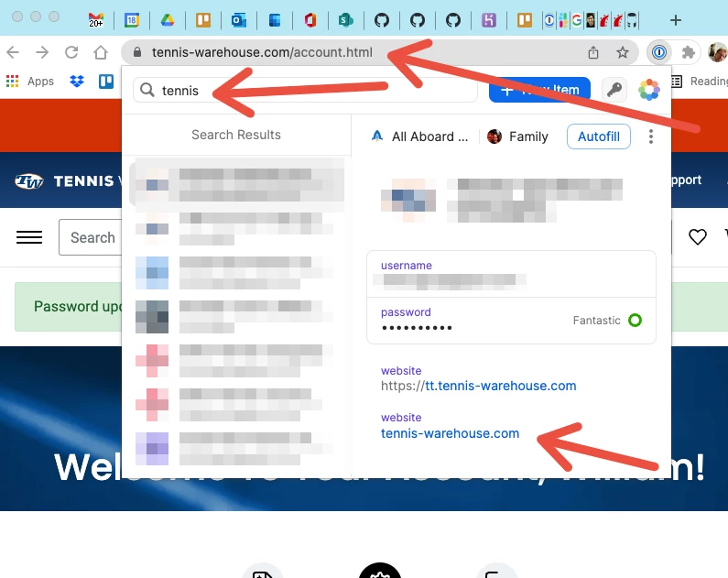This screenshot has width=728, height=578.
Task: Open the browser home page
Action: coord(101,52)
